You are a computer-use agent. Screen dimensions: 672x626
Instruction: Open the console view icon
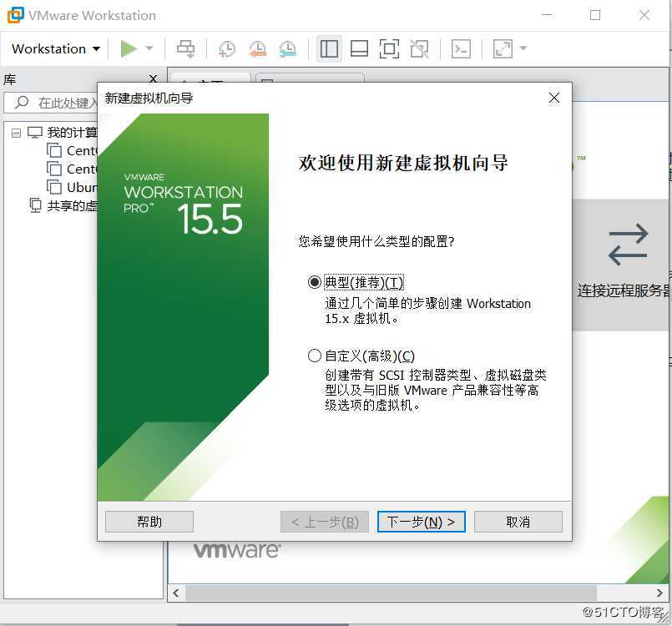[461, 49]
